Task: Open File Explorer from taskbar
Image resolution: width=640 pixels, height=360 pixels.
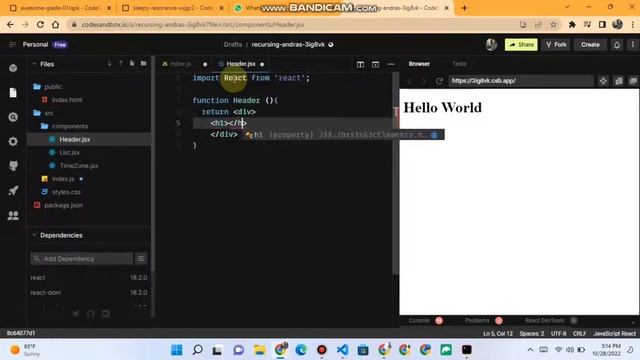Action: (260, 350)
